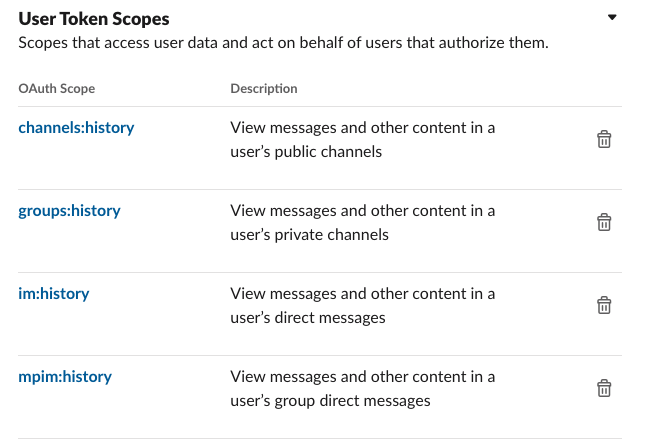The image size is (646, 442).
Task: Select the group direct messages description text
Action: [363, 389]
